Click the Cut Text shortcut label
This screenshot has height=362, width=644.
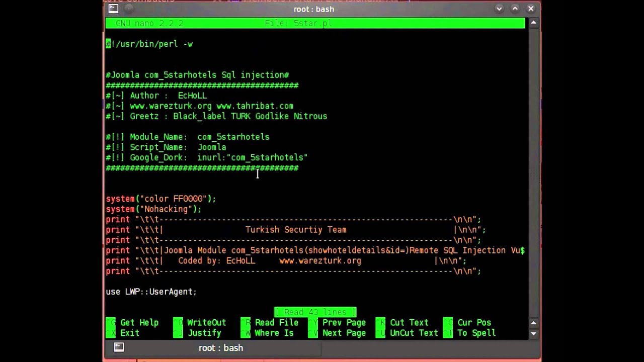pyautogui.click(x=409, y=323)
